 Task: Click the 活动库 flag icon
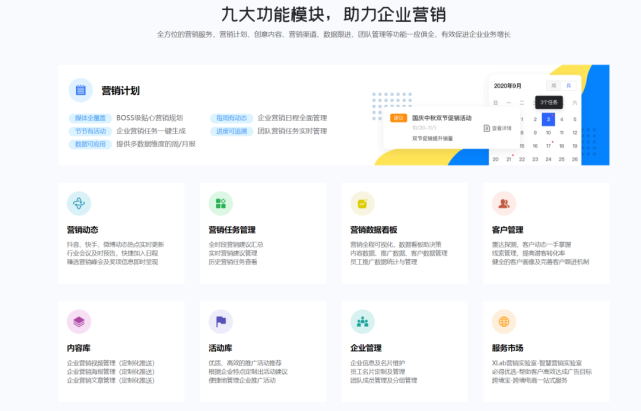(221, 321)
